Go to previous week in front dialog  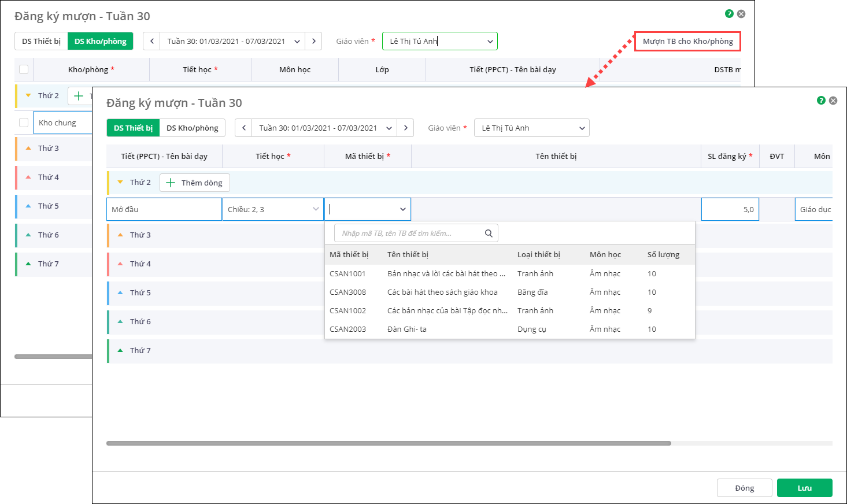click(244, 128)
